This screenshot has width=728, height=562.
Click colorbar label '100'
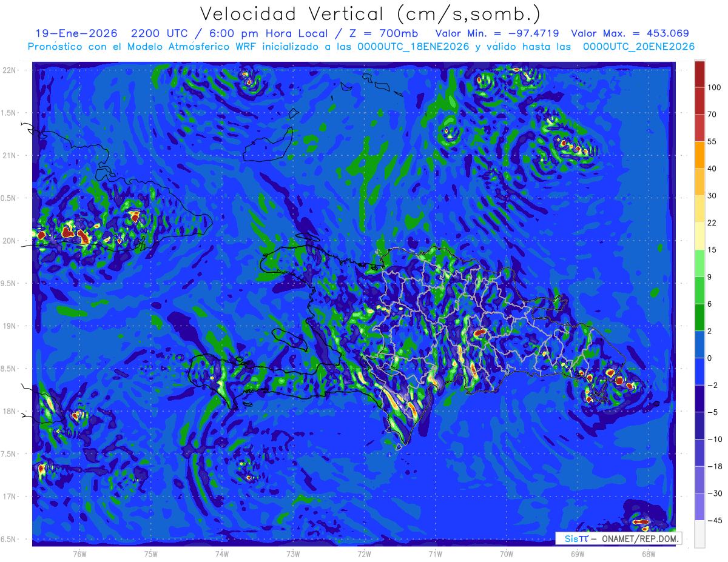coord(714,87)
